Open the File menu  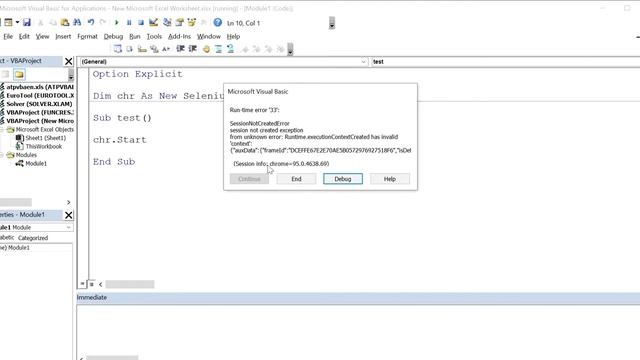click(8, 36)
